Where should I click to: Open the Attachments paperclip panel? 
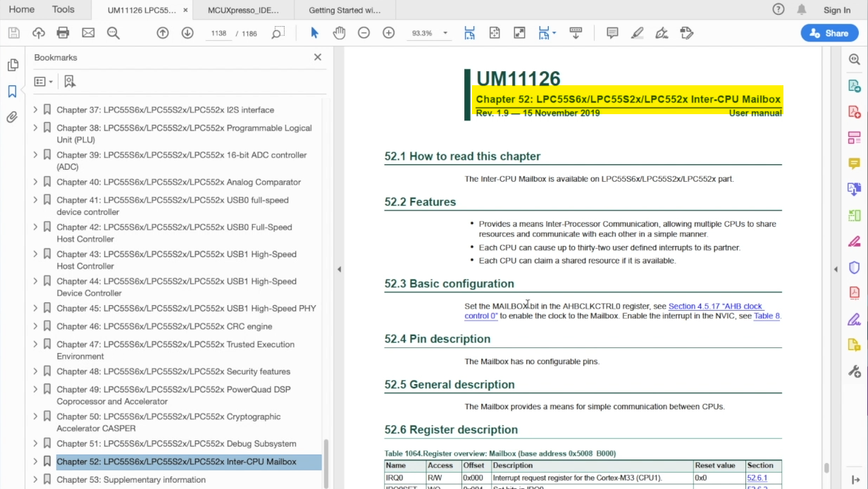click(12, 117)
